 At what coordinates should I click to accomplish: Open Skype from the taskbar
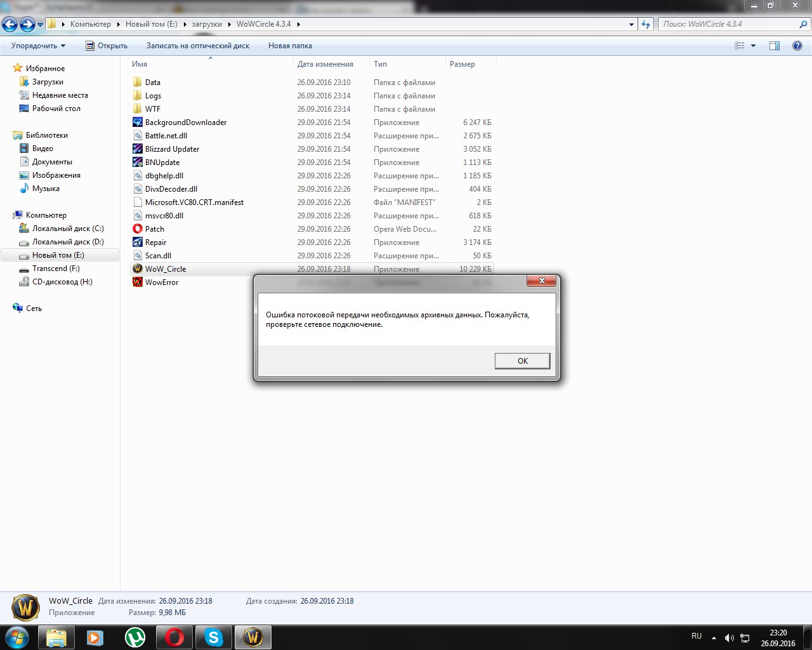pyautogui.click(x=213, y=637)
